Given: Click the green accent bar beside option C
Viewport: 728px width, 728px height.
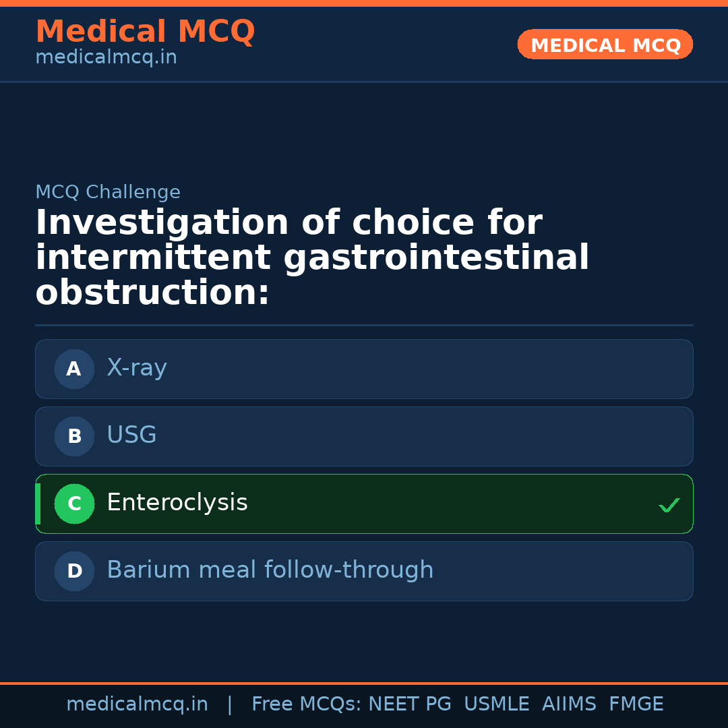Looking at the screenshot, I should [38, 504].
